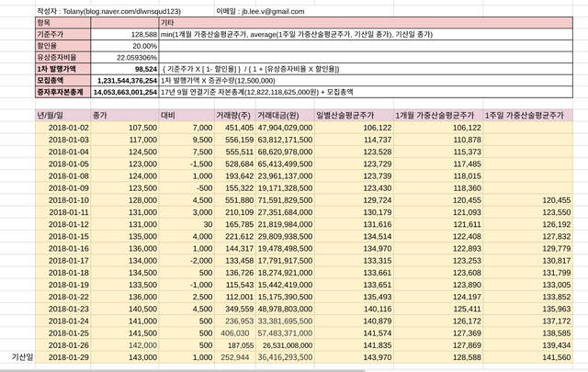Select the discount rate value 20.00%
588x372 pixels.
125,46
